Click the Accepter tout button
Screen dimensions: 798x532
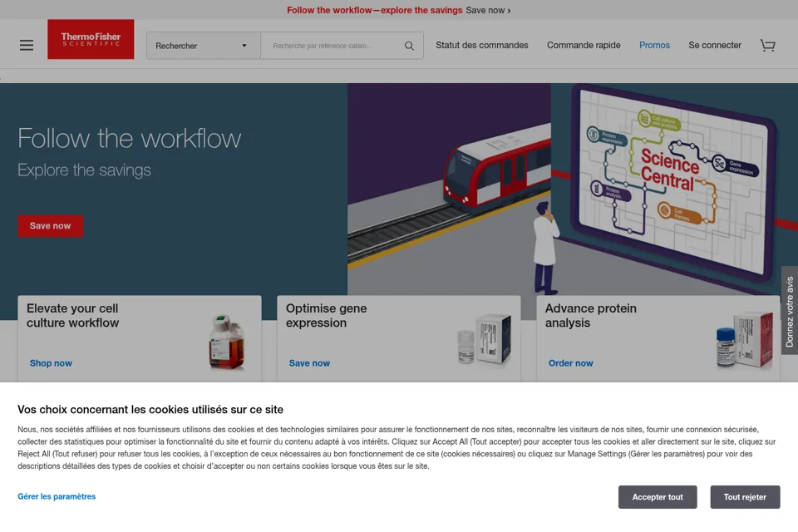658,497
